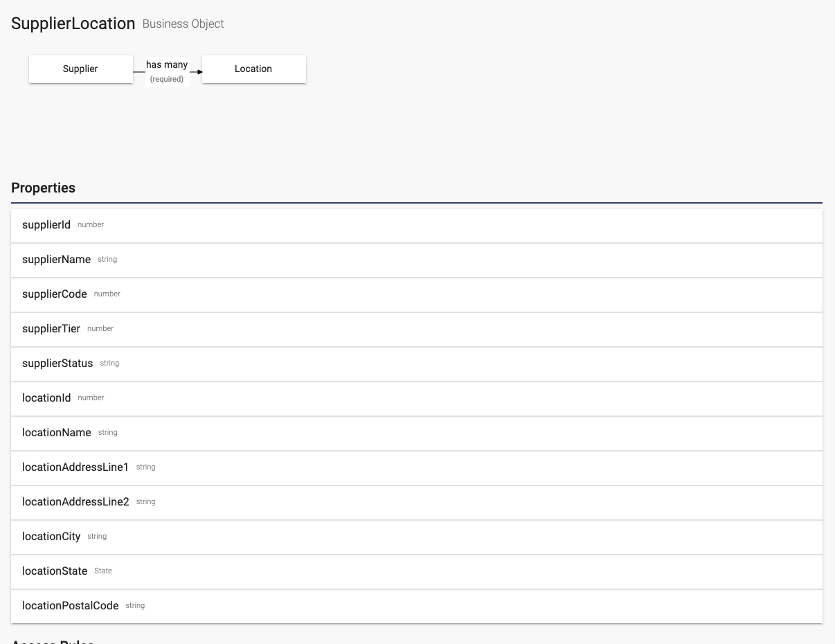Select the locationState property name
The image size is (835, 644).
pos(55,571)
